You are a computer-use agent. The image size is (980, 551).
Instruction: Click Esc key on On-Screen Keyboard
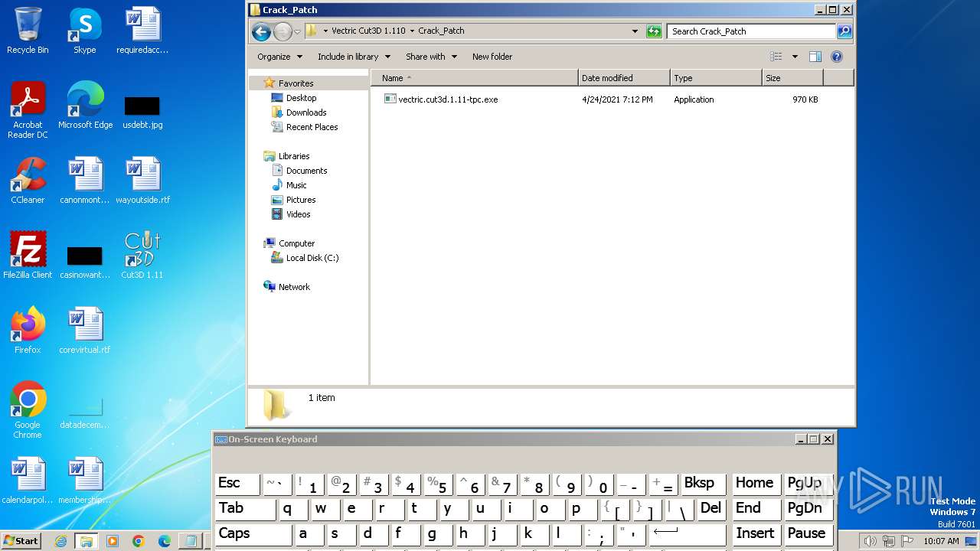pos(237,484)
